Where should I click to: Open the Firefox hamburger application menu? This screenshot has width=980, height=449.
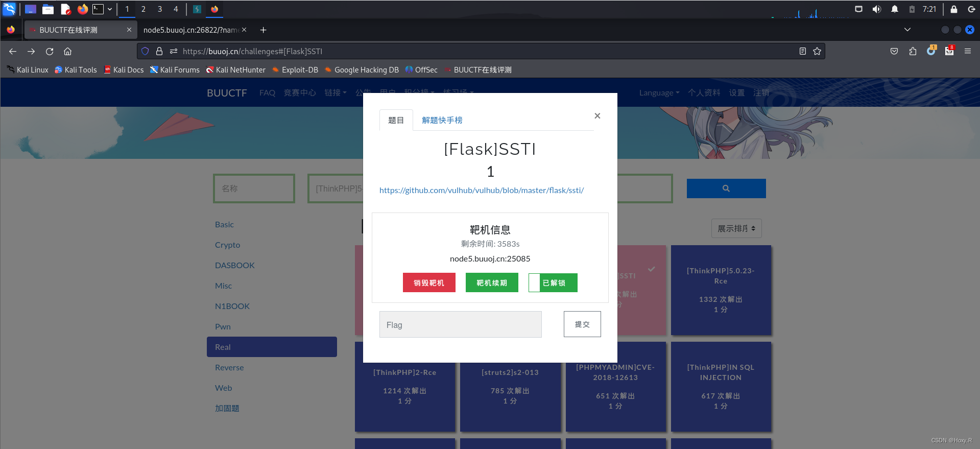pos(968,51)
